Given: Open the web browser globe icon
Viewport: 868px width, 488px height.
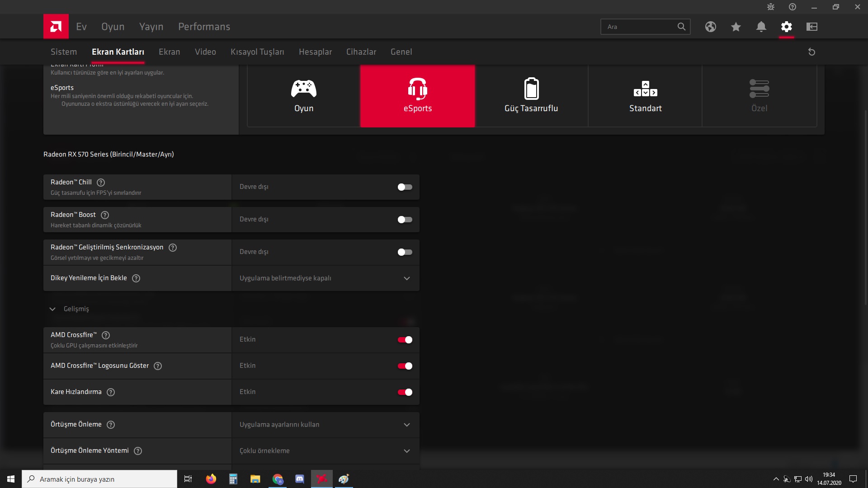Looking at the screenshot, I should pos(710,27).
